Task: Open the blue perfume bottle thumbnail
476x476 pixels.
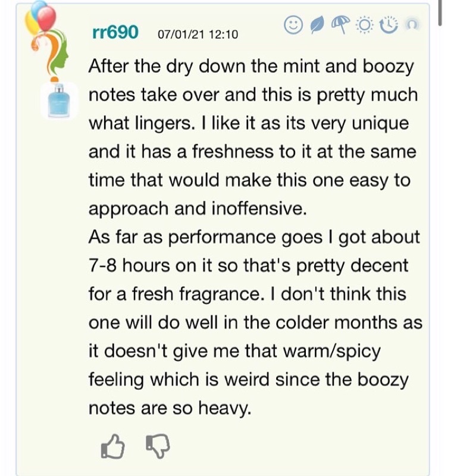Action: 59,101
